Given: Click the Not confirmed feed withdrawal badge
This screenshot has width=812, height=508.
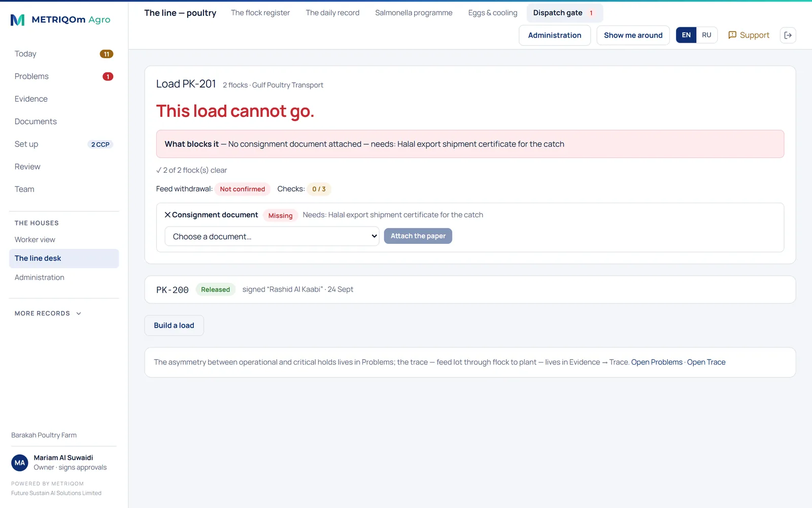Looking at the screenshot, I should click(242, 189).
